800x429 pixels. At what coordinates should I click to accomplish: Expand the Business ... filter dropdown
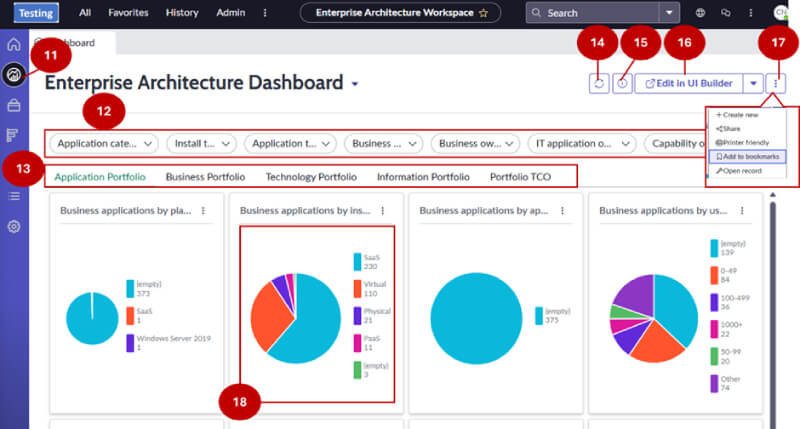click(x=384, y=144)
